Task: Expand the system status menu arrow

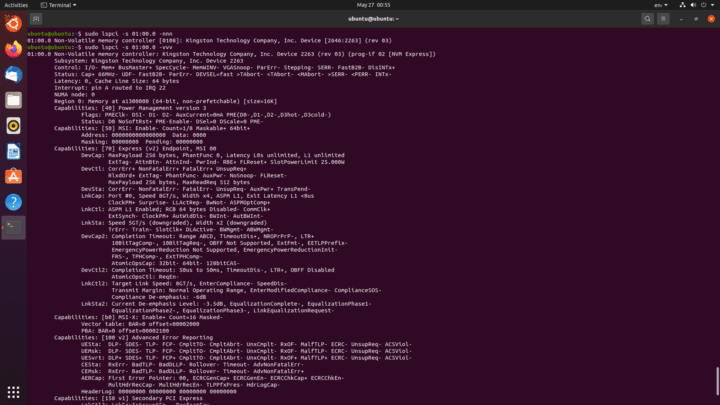Action: [x=712, y=5]
